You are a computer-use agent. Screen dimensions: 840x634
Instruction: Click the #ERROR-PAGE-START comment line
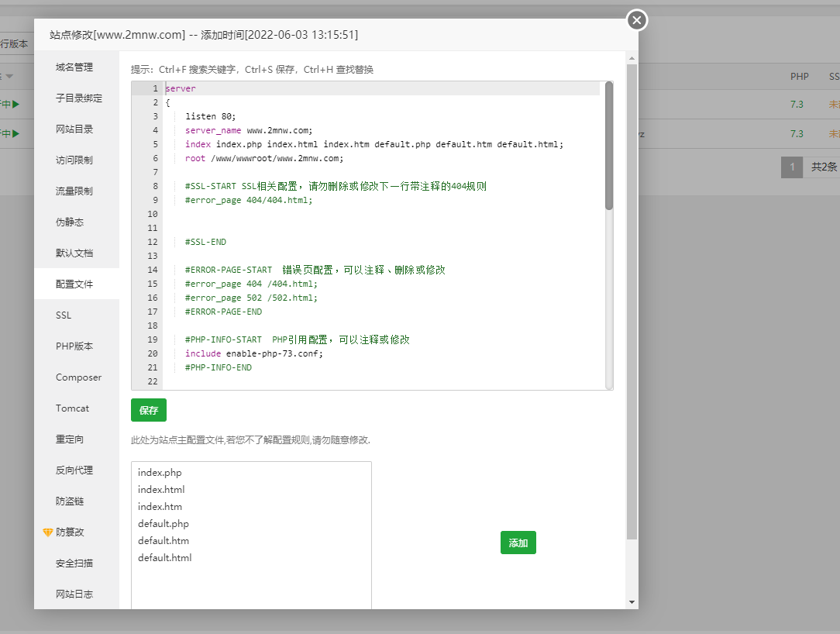[x=315, y=270]
